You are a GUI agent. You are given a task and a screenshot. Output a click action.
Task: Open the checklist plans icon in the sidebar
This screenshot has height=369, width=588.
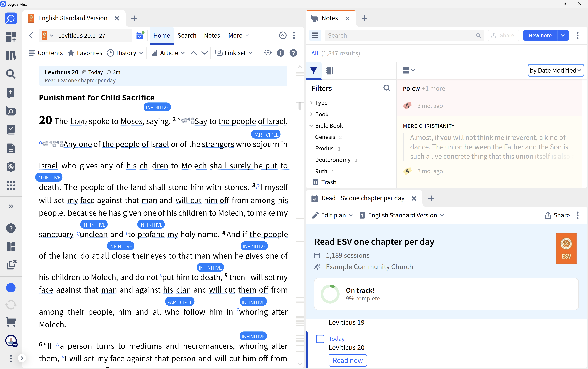(x=11, y=130)
